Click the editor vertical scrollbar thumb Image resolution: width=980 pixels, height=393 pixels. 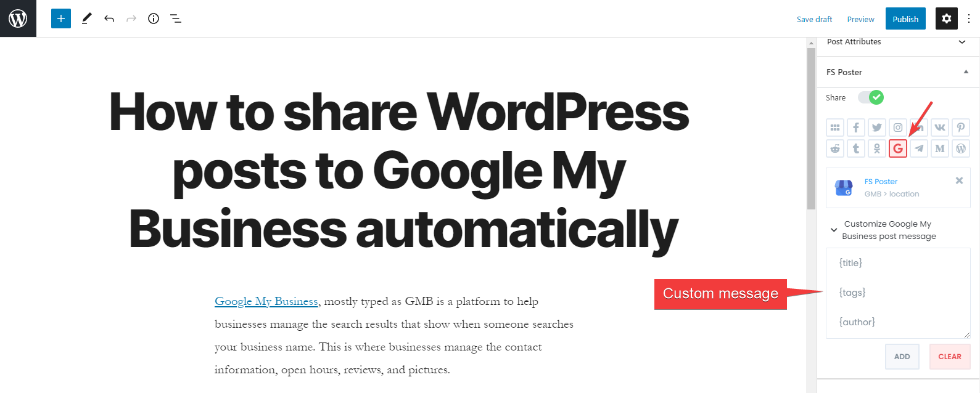click(x=812, y=128)
